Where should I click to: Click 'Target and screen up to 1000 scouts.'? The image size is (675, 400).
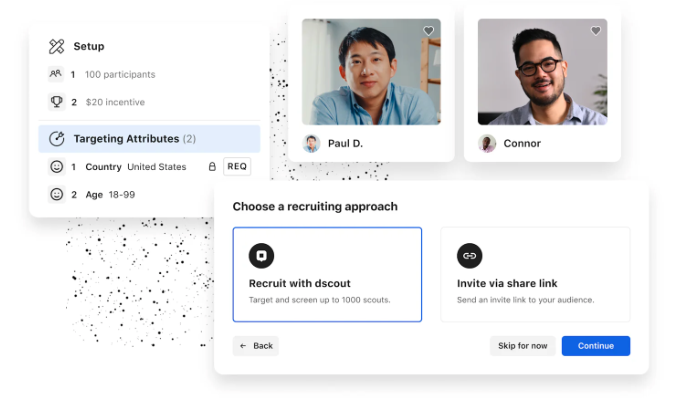pos(319,300)
